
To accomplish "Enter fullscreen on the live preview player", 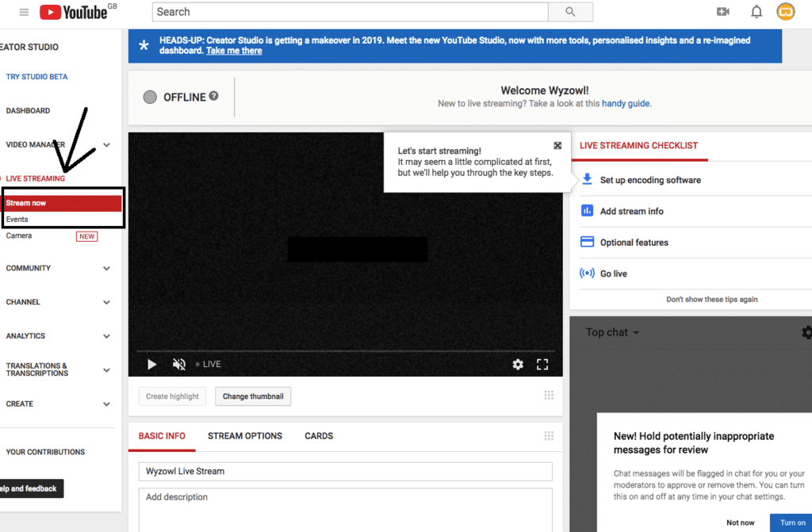I will [542, 364].
